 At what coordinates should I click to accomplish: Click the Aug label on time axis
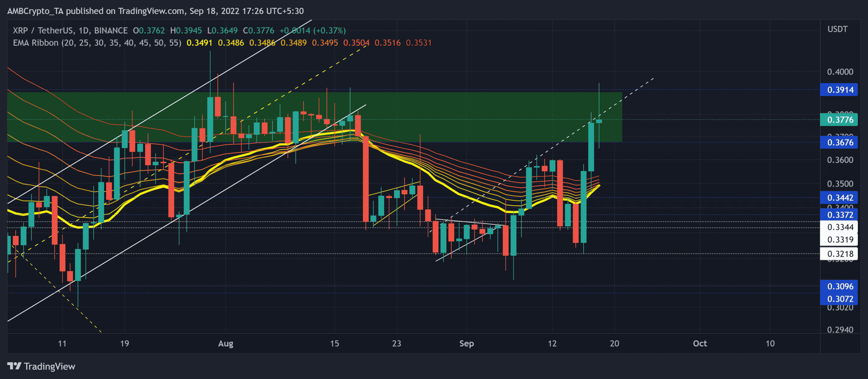(225, 343)
